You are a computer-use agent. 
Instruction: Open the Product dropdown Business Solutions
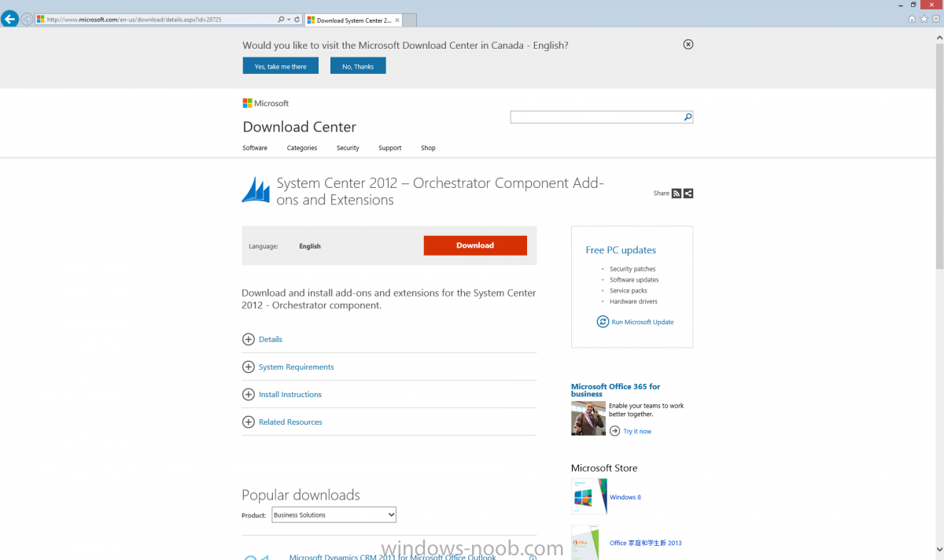click(x=334, y=515)
